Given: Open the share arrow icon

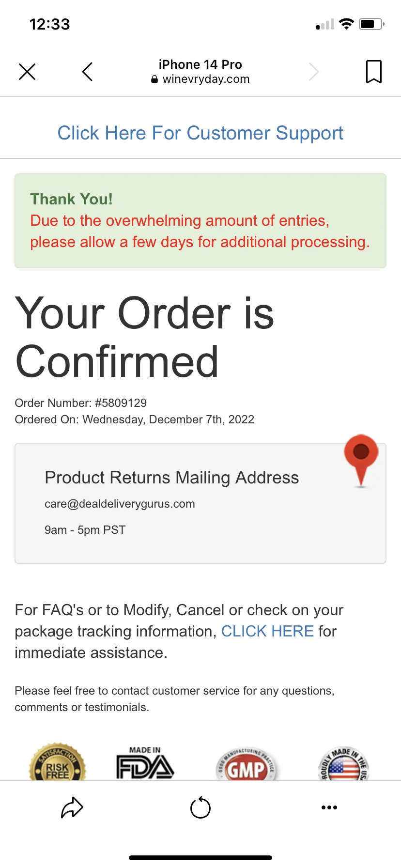Looking at the screenshot, I should pyautogui.click(x=72, y=807).
